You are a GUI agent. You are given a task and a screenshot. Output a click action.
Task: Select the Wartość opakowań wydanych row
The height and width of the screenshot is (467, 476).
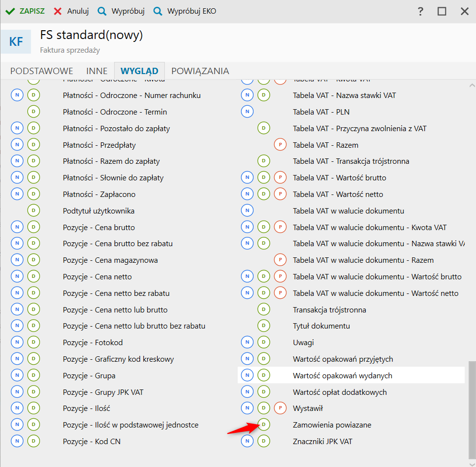click(x=342, y=376)
